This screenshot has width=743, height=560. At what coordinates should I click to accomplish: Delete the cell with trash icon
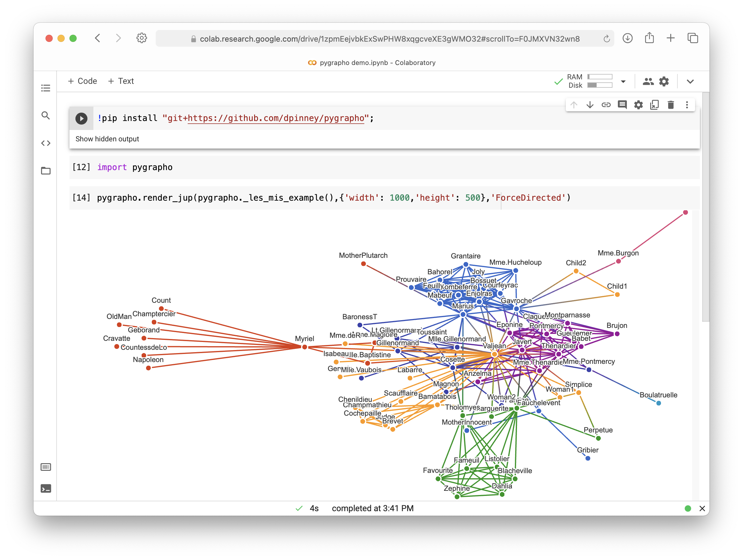(671, 105)
